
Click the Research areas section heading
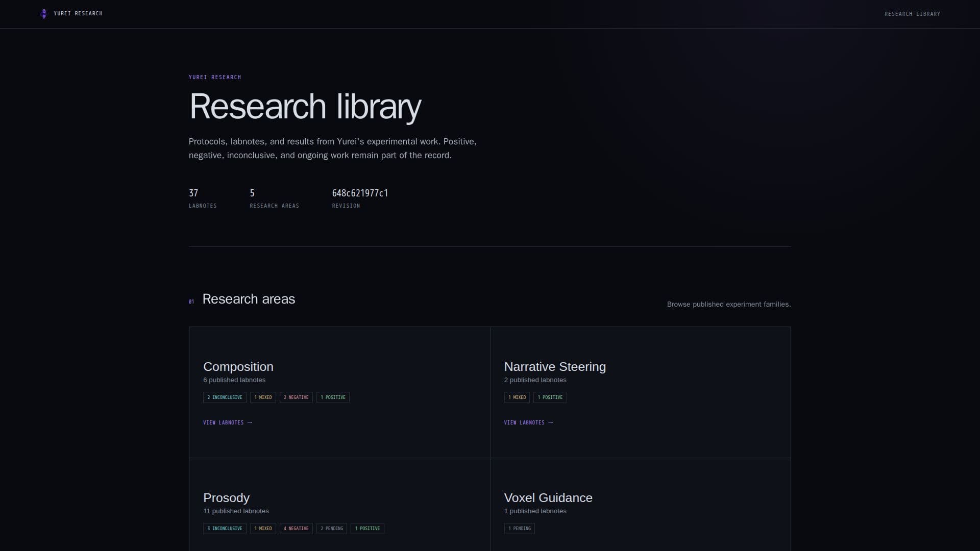click(249, 299)
